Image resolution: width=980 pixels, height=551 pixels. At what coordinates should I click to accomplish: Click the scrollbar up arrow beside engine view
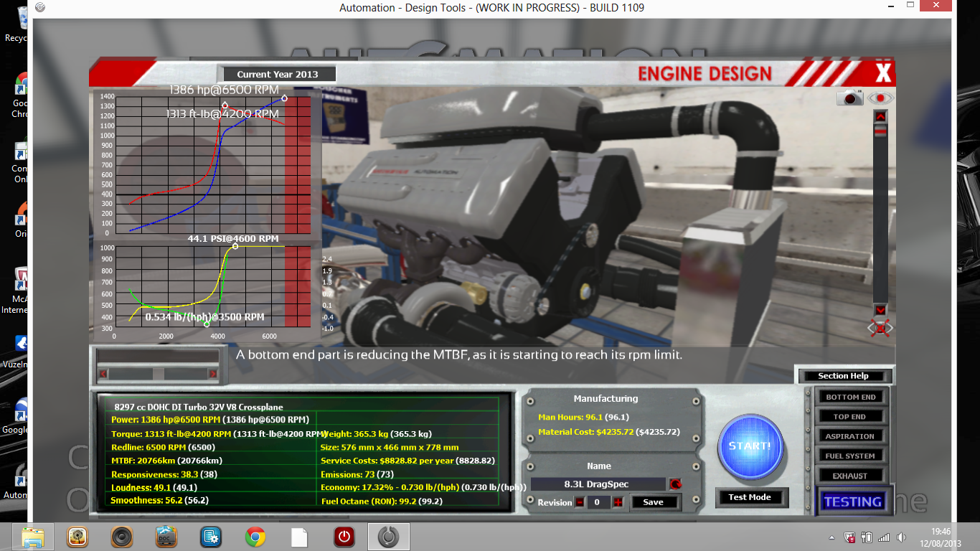click(881, 116)
